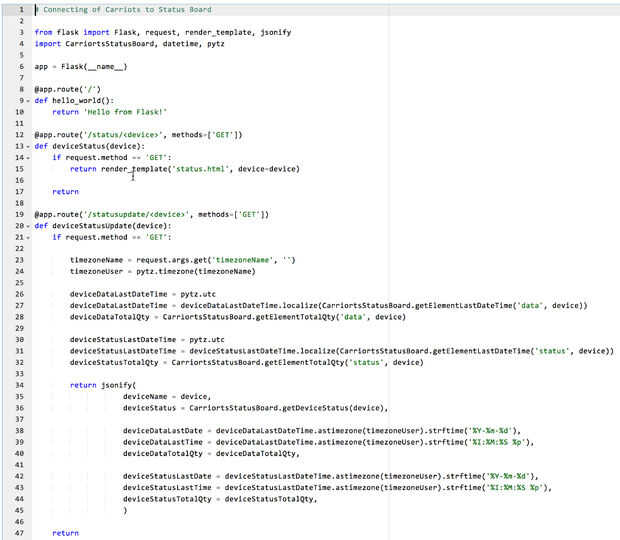
Task: Click 'CarriortsStatusBoard' in the line 4 import
Action: tap(110, 44)
